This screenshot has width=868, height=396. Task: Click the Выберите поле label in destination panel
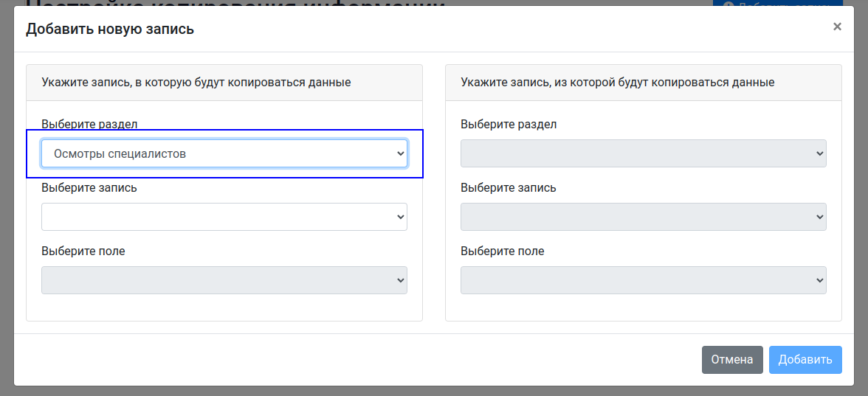pos(83,251)
